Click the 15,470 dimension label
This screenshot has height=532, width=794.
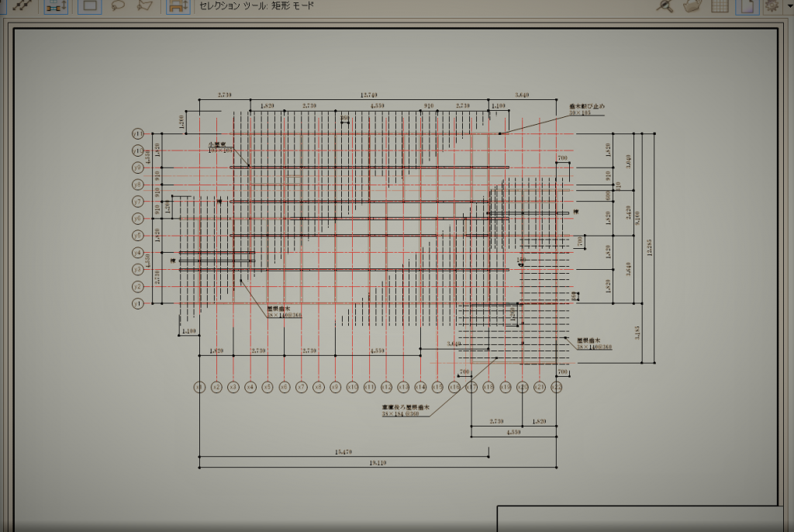point(343,451)
